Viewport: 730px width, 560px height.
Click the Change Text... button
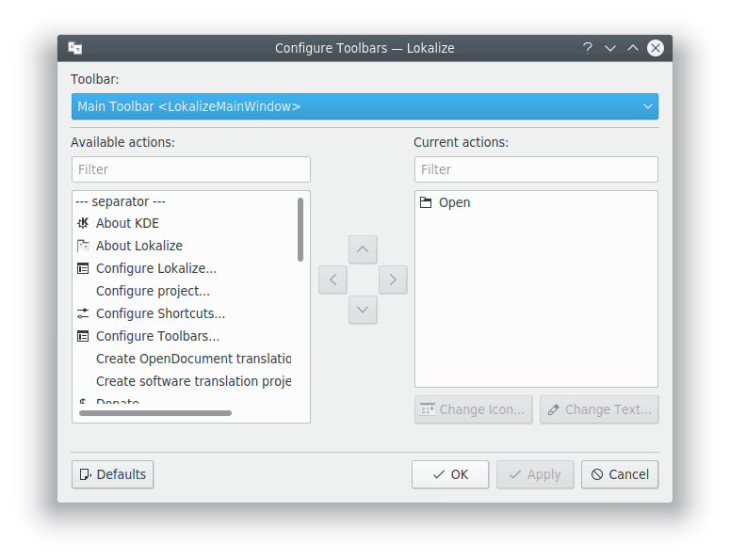tap(599, 409)
